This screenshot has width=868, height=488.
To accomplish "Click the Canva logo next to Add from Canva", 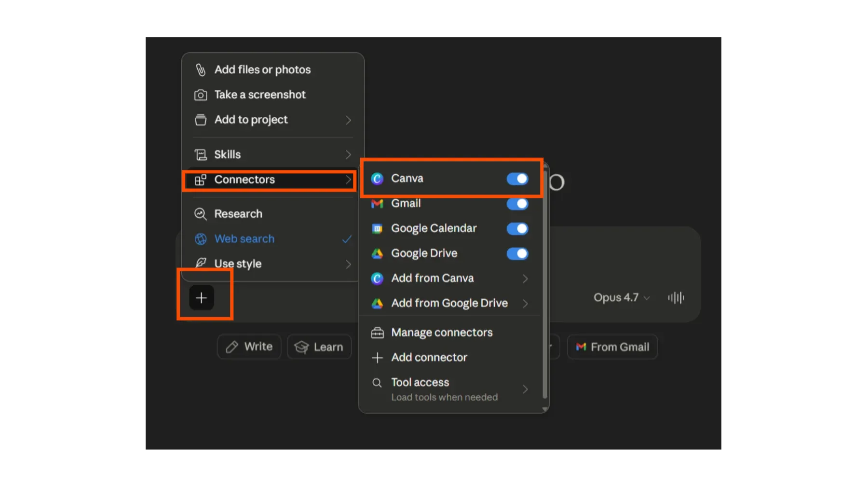I will tap(377, 279).
